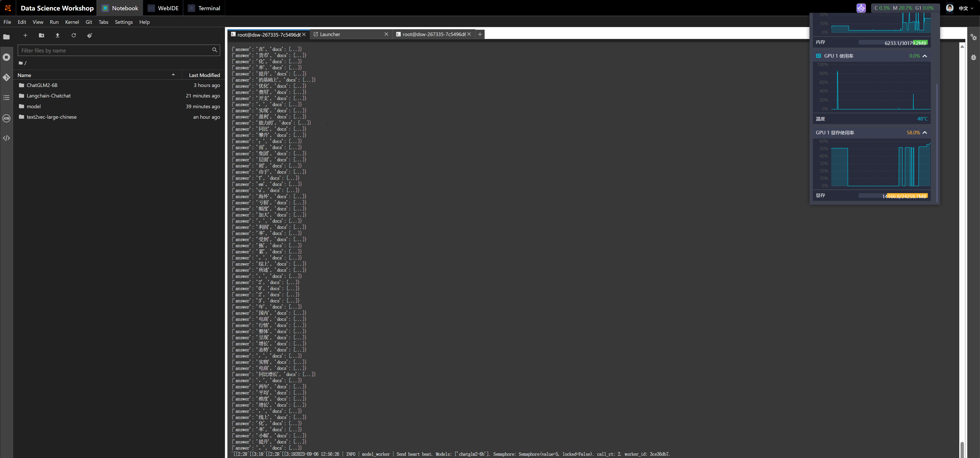This screenshot has width=980, height=458.
Task: Open the file browser sidebar icon
Action: point(6,37)
